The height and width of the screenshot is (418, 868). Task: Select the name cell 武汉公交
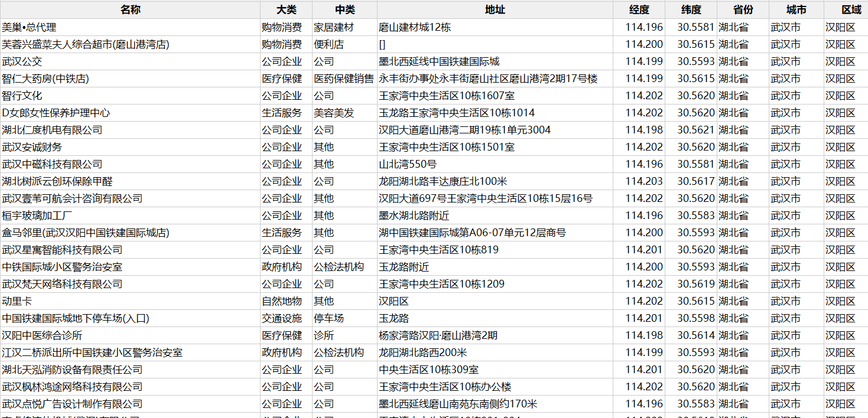tap(130, 61)
